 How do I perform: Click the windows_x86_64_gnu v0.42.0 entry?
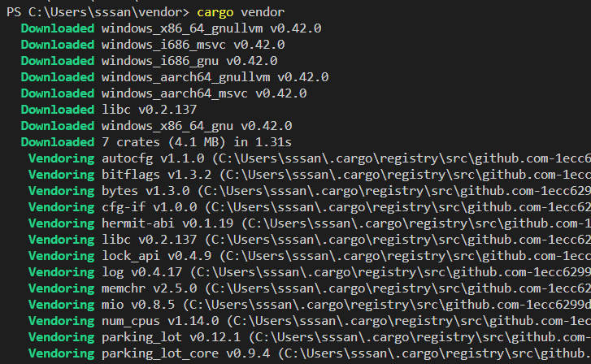pos(196,125)
